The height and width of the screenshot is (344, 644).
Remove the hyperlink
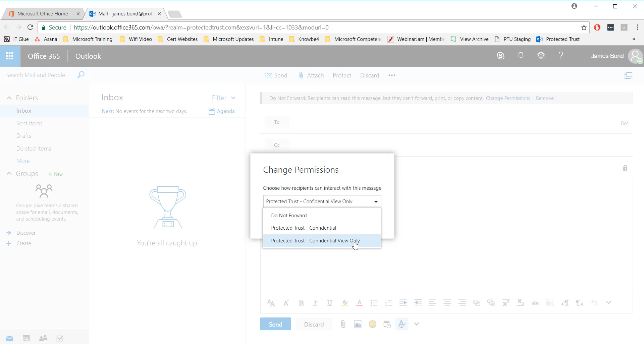coord(491,303)
